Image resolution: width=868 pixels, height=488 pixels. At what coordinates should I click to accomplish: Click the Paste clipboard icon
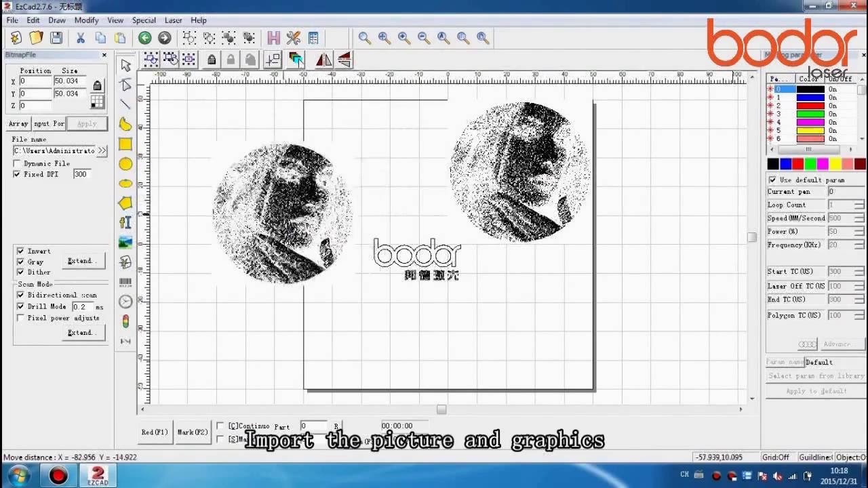(120, 38)
